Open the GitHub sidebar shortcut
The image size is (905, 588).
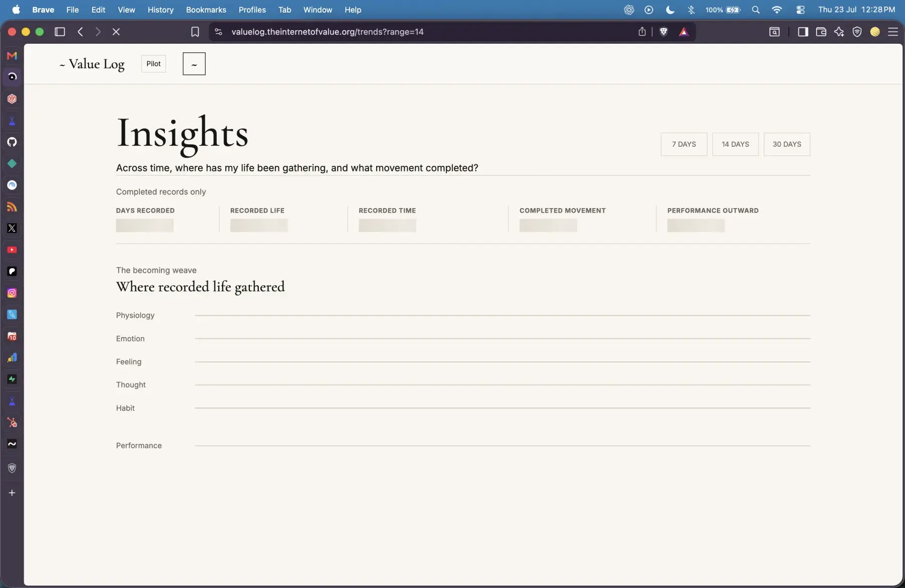pyautogui.click(x=12, y=142)
